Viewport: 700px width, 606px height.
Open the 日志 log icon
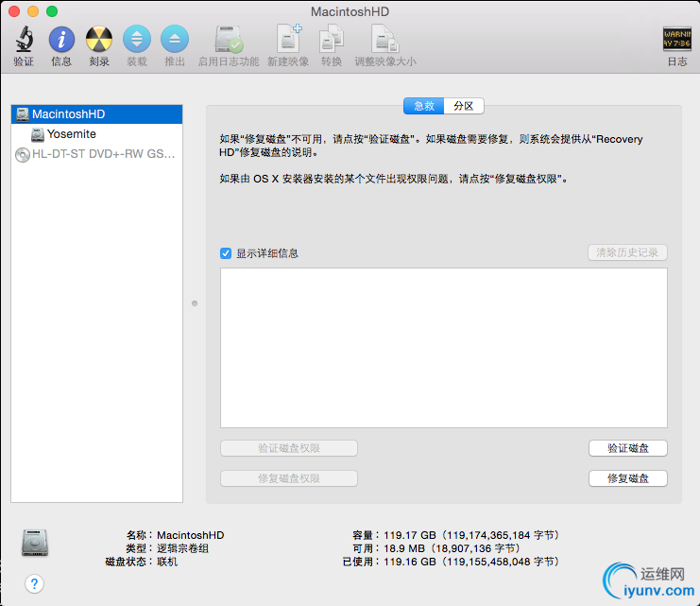pyautogui.click(x=677, y=39)
